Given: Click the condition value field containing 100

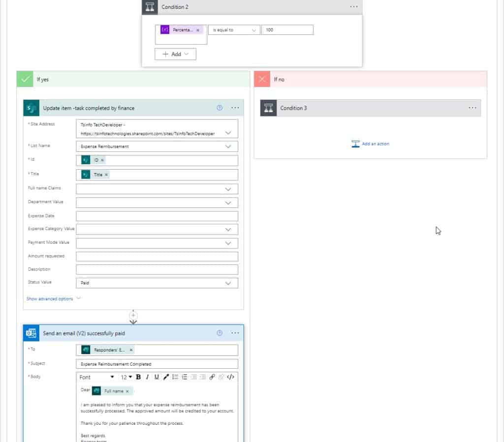Looking at the screenshot, I should pyautogui.click(x=287, y=30).
